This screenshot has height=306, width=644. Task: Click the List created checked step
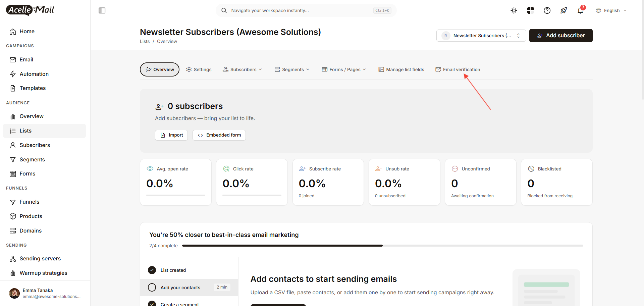(189, 270)
